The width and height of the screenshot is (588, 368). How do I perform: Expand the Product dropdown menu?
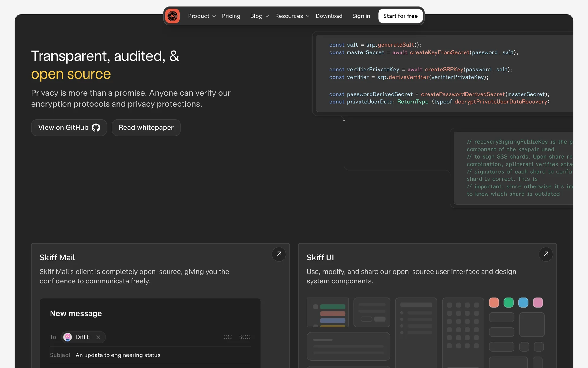point(202,16)
